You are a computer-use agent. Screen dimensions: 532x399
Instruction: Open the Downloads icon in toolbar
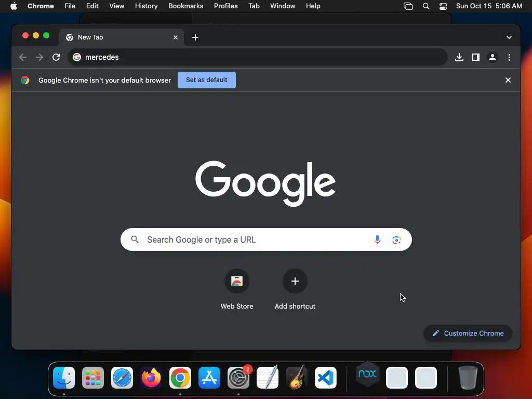(x=459, y=57)
